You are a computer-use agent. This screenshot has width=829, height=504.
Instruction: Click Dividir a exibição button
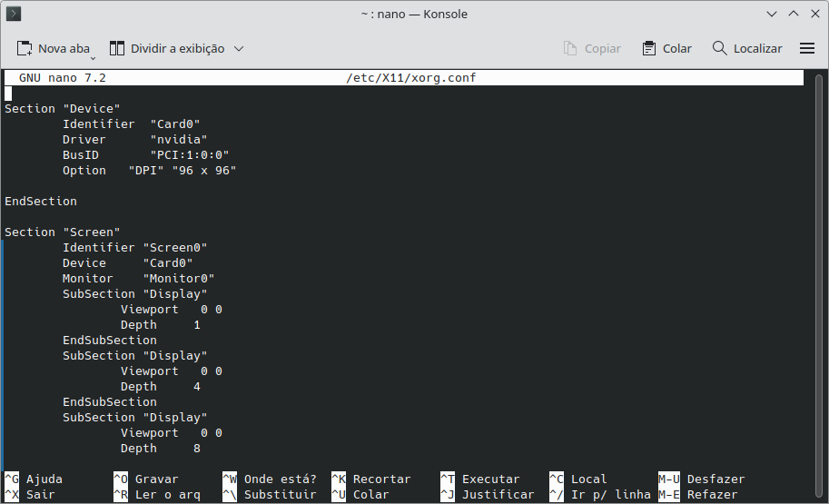[x=167, y=49]
